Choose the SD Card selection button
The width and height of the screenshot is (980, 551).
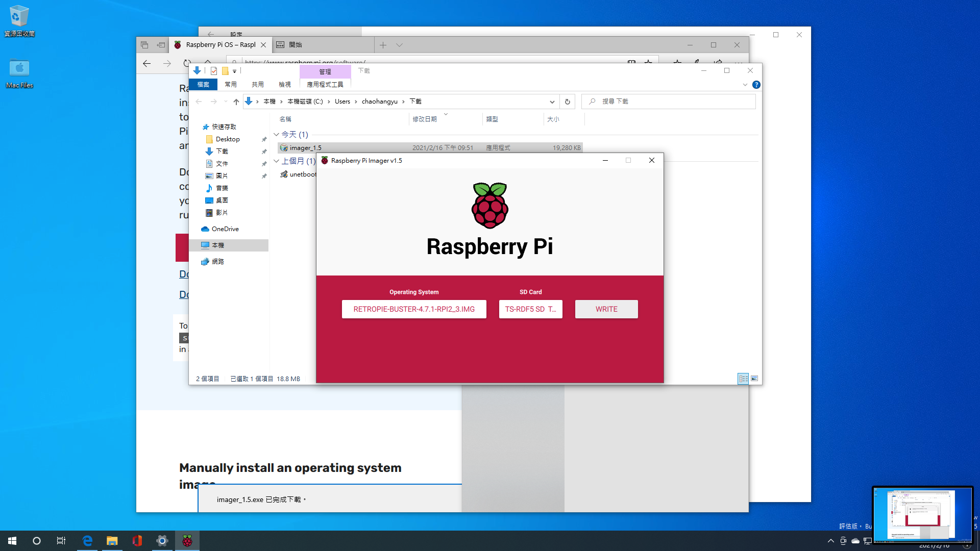click(530, 309)
